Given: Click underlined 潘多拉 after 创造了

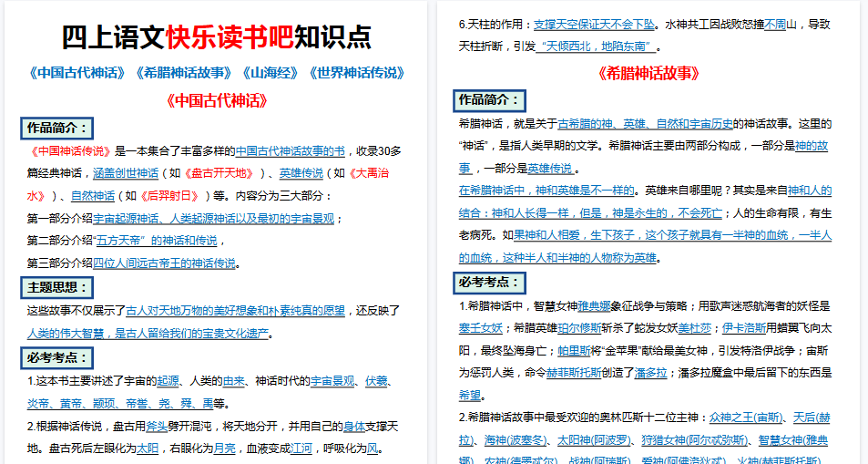Looking at the screenshot, I should coord(650,373).
